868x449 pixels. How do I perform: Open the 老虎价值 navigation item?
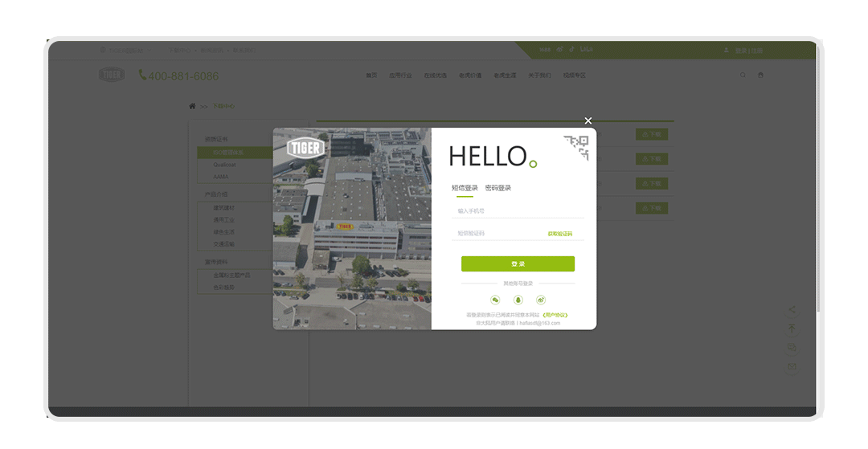pyautogui.click(x=470, y=76)
